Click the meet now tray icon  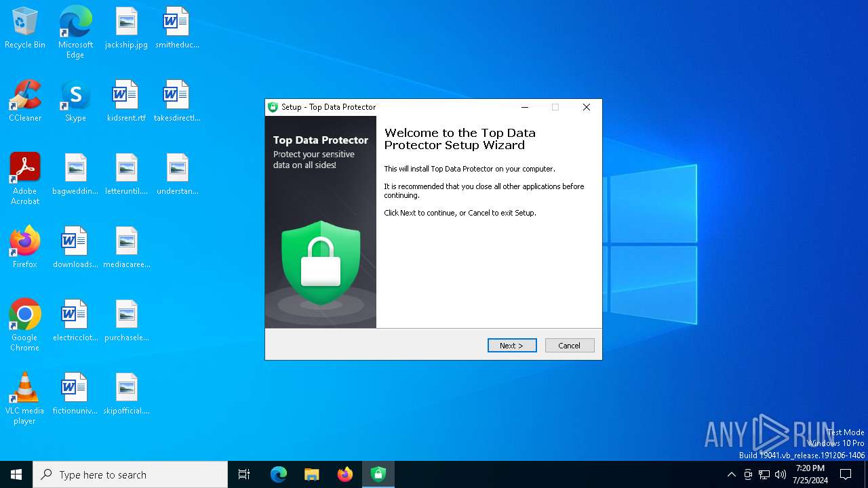(x=748, y=474)
